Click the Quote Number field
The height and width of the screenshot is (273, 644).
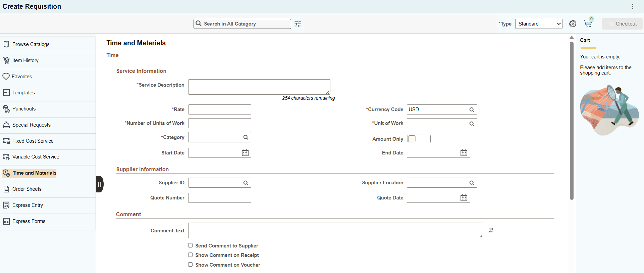click(x=220, y=198)
